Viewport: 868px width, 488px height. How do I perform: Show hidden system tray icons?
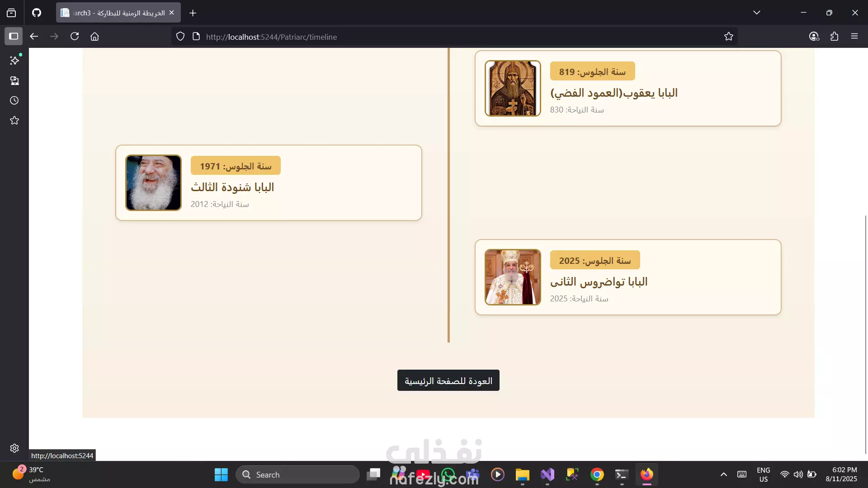coord(724,474)
